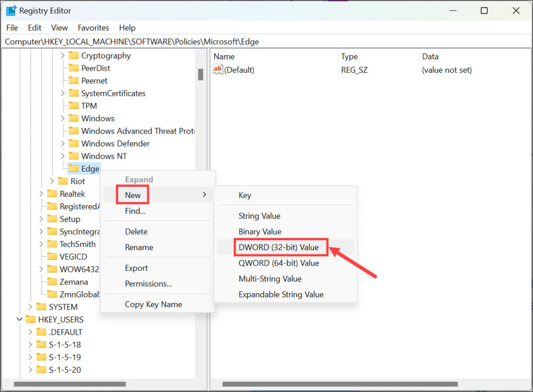
Task: Click the Realtek folder icon
Action: pos(52,193)
